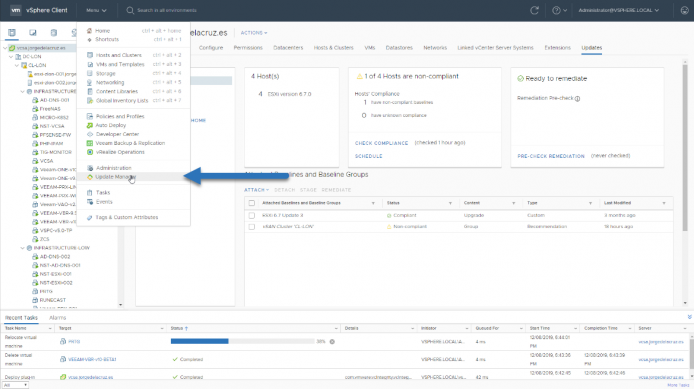694x389 pixels.
Task: Switch to the Alarms tab
Action: coord(58,318)
